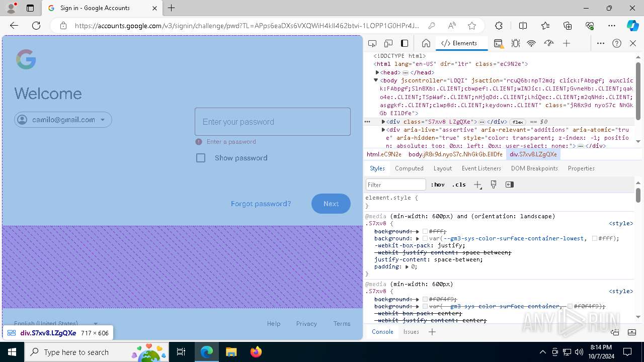Viewport: 644px width, 362px height.
Task: Open tab actions menu icon
Action: 30,8
